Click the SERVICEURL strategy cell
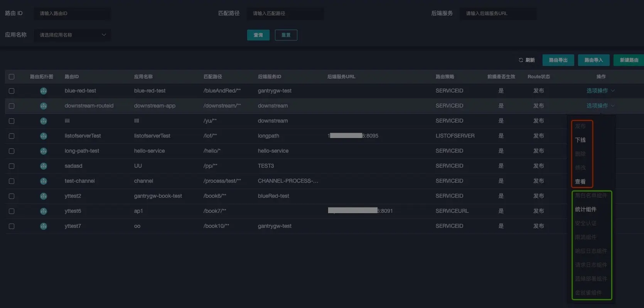644x308 pixels. click(x=452, y=211)
